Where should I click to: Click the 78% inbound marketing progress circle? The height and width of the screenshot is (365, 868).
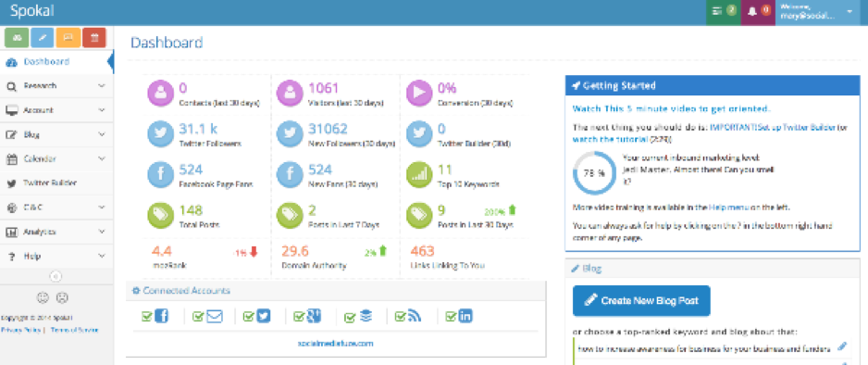[594, 172]
